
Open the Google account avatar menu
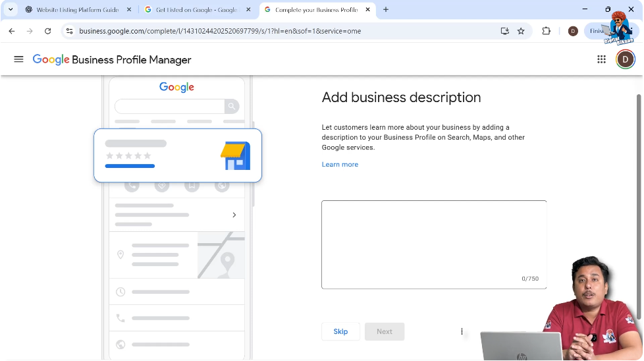[x=625, y=59]
